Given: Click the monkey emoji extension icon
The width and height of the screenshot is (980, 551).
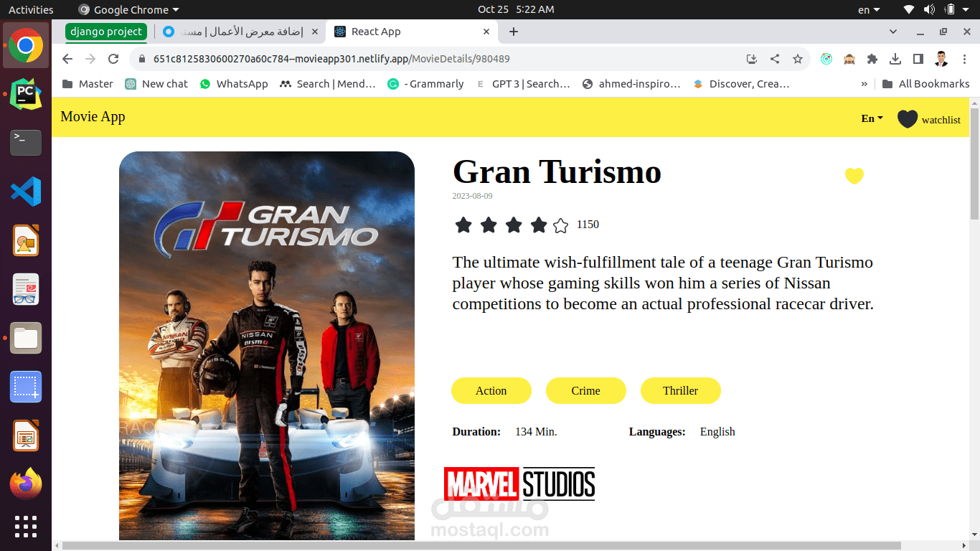Looking at the screenshot, I should (x=849, y=60).
